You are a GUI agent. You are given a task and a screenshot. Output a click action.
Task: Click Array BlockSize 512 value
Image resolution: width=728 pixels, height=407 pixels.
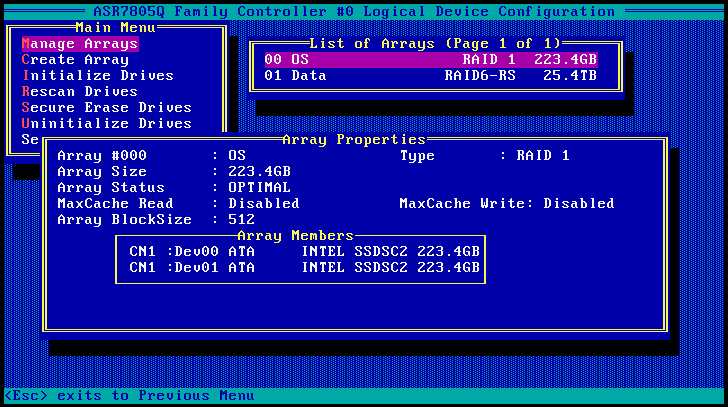[241, 220]
